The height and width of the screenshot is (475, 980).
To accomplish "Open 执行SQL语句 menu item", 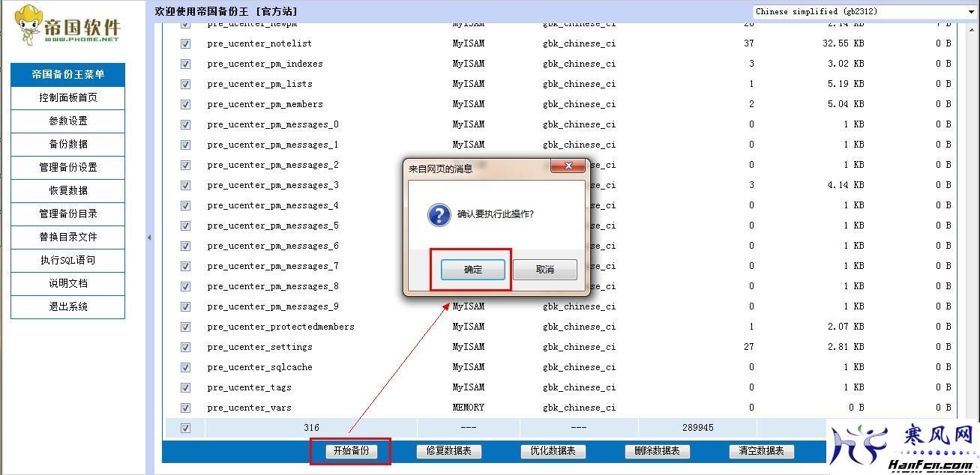I will click(68, 261).
